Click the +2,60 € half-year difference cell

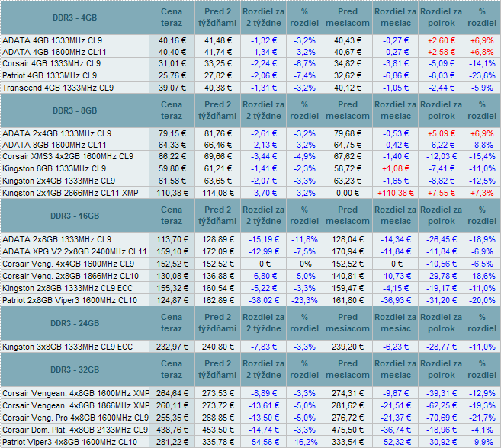(442, 40)
